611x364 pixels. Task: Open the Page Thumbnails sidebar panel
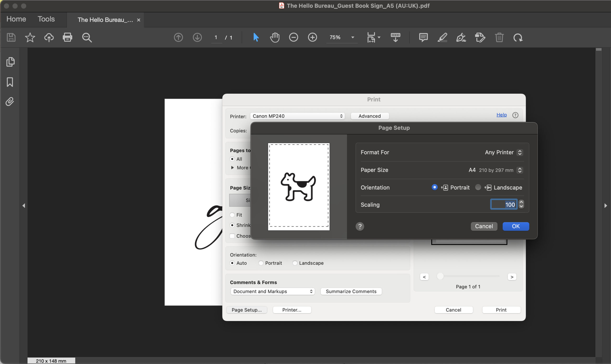click(10, 62)
